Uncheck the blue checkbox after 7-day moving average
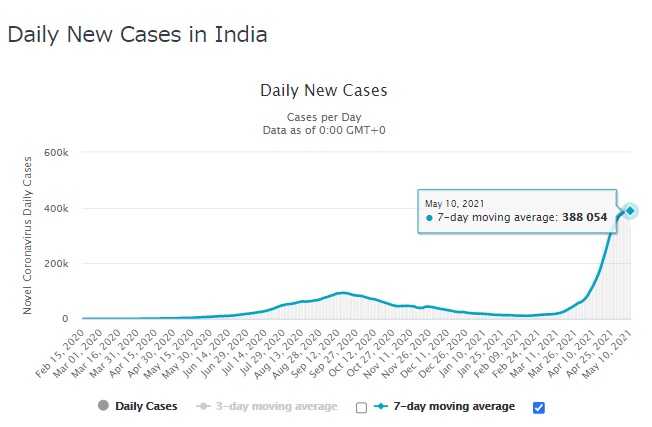Viewport: 652px width, 427px height. coord(540,407)
